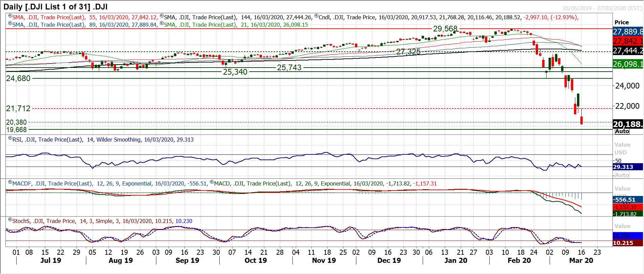The width and height of the screenshot is (644, 274).
Task: Click the icon beside the SMA 21 label
Action: tap(162, 23)
